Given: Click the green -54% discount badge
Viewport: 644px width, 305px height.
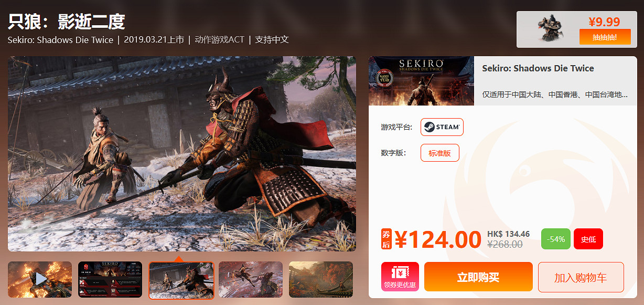Looking at the screenshot, I should 556,239.
